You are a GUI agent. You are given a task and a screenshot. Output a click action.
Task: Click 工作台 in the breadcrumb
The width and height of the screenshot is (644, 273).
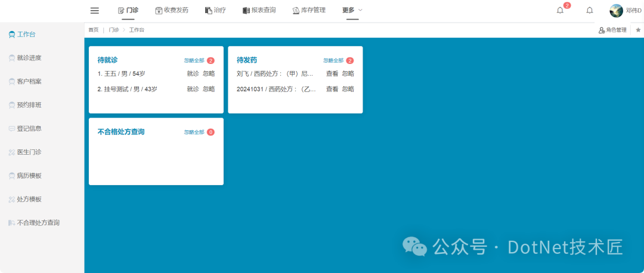[x=137, y=30]
